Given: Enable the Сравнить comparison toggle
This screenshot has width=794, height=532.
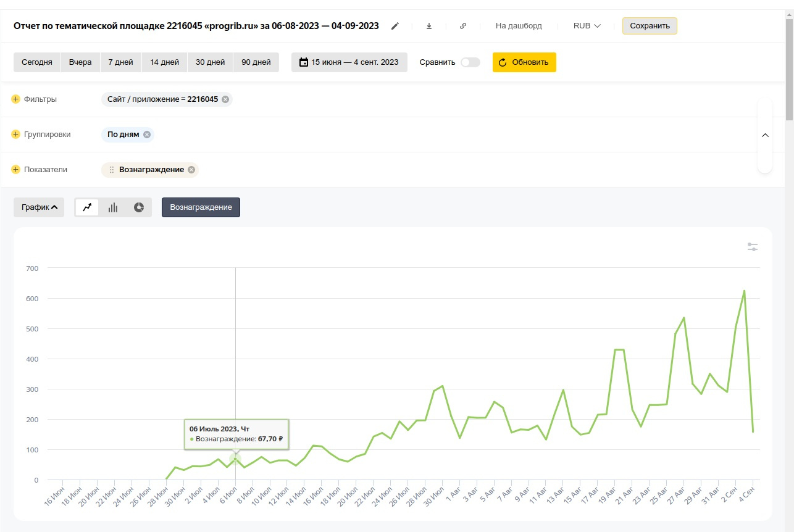Looking at the screenshot, I should tap(469, 62).
